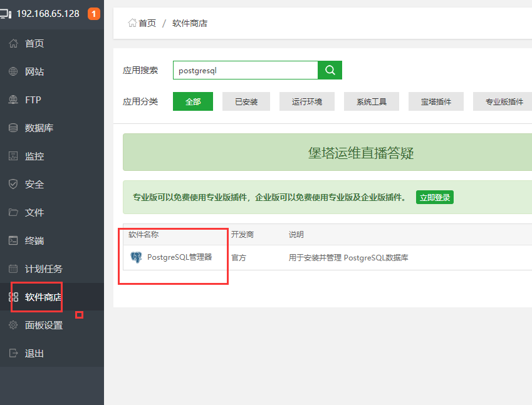Open 面板设置 from the sidebar

tap(44, 325)
